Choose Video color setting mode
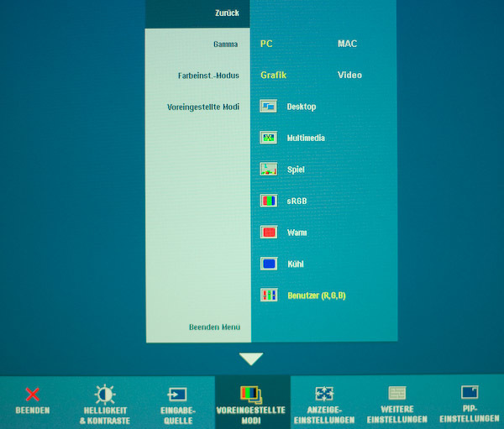The image size is (504, 429). pos(349,76)
